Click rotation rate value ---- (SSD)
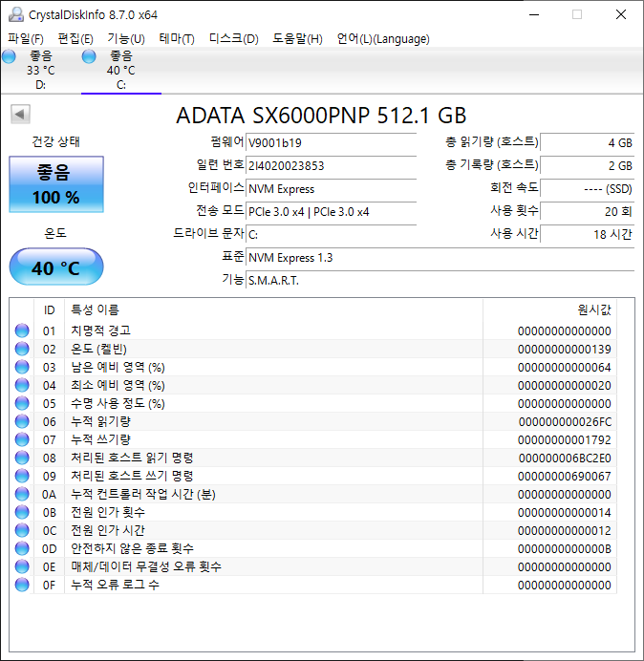 tap(587, 188)
